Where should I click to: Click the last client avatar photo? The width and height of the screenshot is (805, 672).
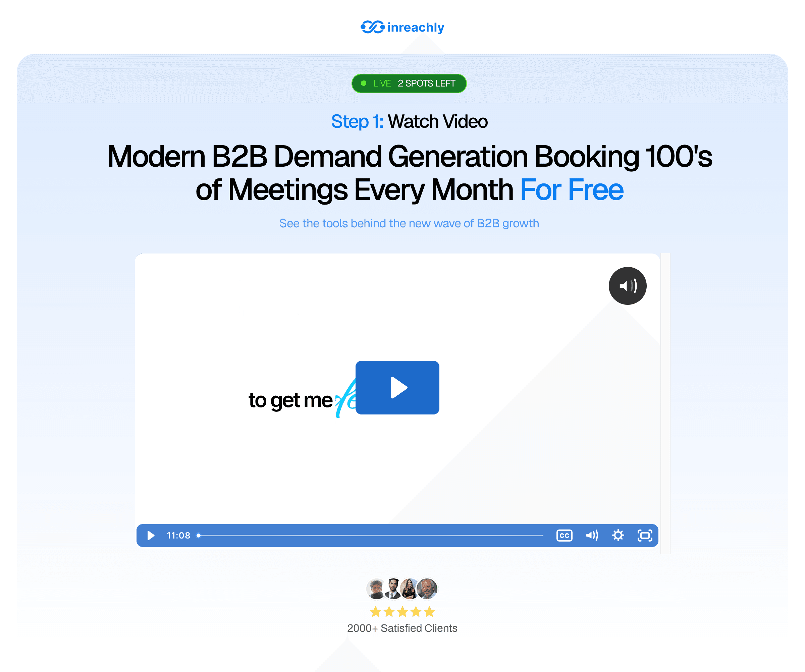tap(427, 589)
